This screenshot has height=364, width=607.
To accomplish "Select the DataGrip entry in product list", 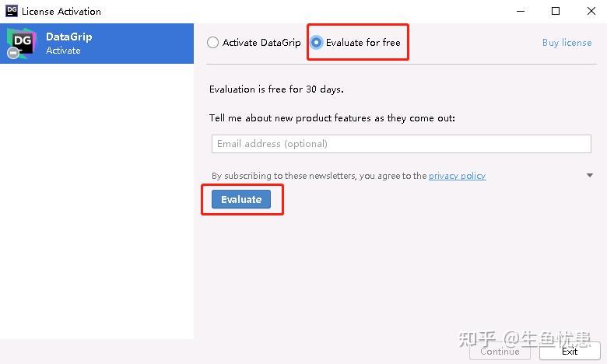I will point(96,44).
